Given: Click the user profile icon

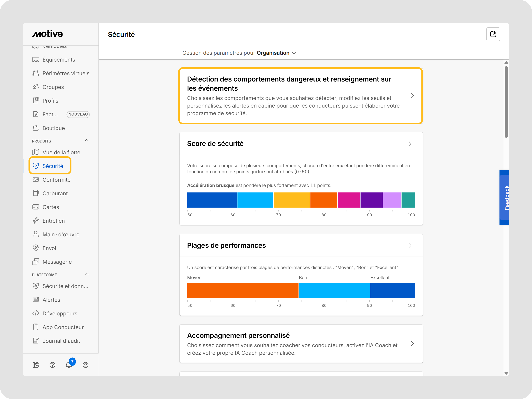Looking at the screenshot, I should (x=86, y=365).
